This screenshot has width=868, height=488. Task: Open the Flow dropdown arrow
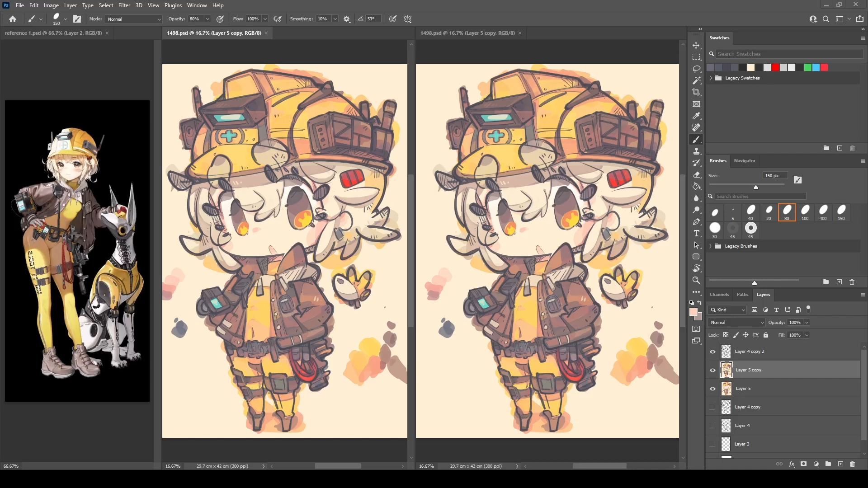(265, 19)
